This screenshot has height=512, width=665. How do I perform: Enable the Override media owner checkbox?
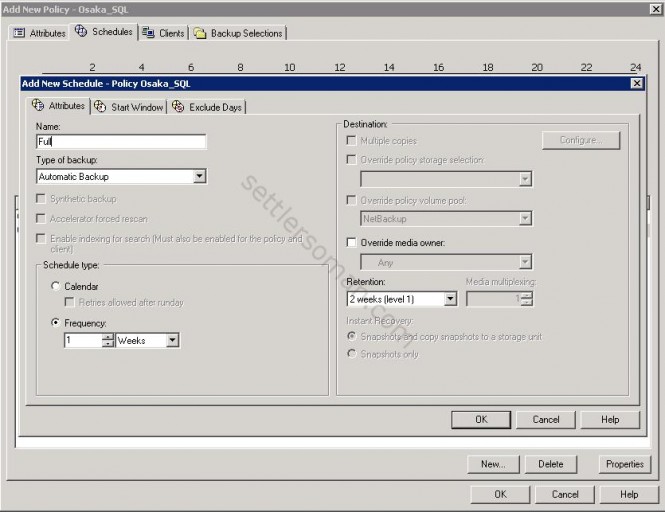[351, 242]
